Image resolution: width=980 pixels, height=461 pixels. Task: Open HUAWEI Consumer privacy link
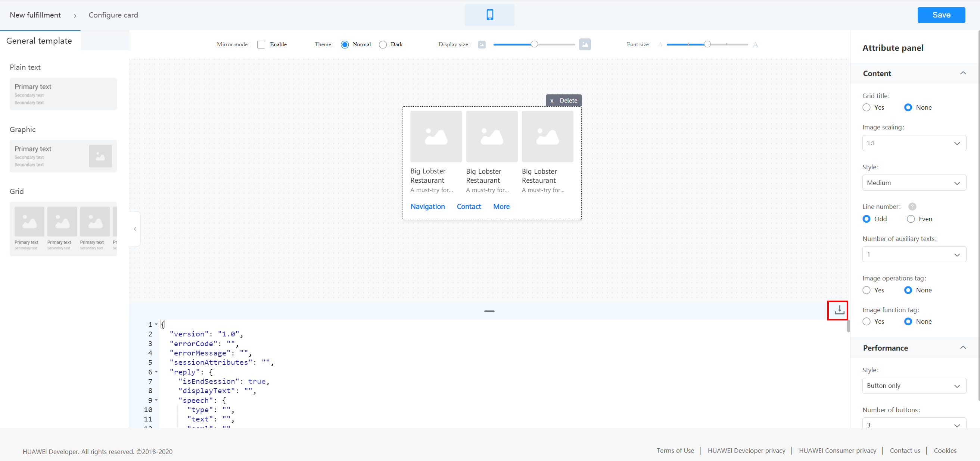pos(837,450)
